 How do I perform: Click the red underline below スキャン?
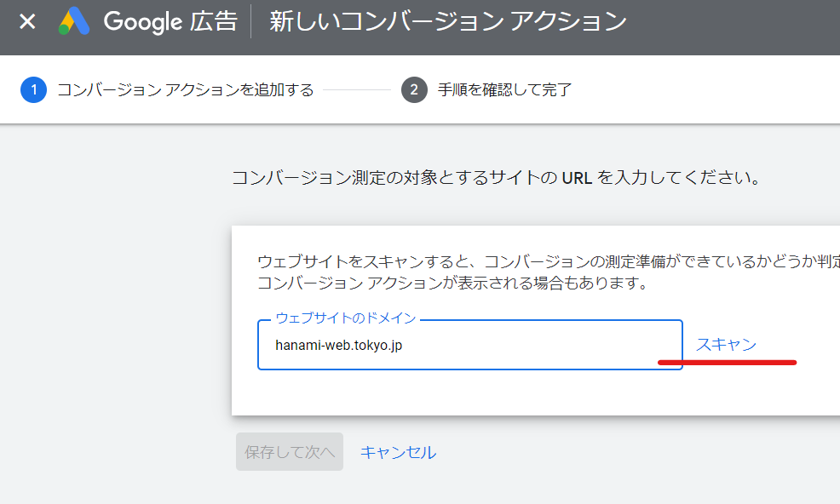(x=727, y=363)
